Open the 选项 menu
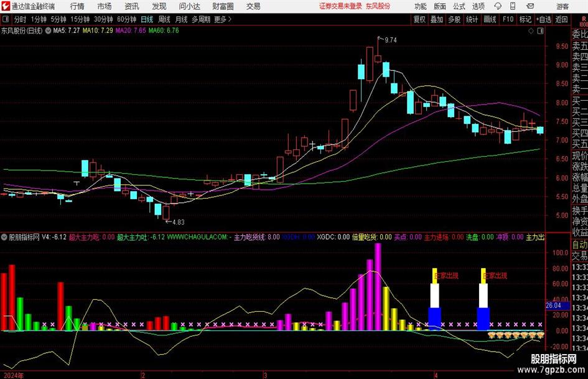588x379 pixels. click(478, 6)
